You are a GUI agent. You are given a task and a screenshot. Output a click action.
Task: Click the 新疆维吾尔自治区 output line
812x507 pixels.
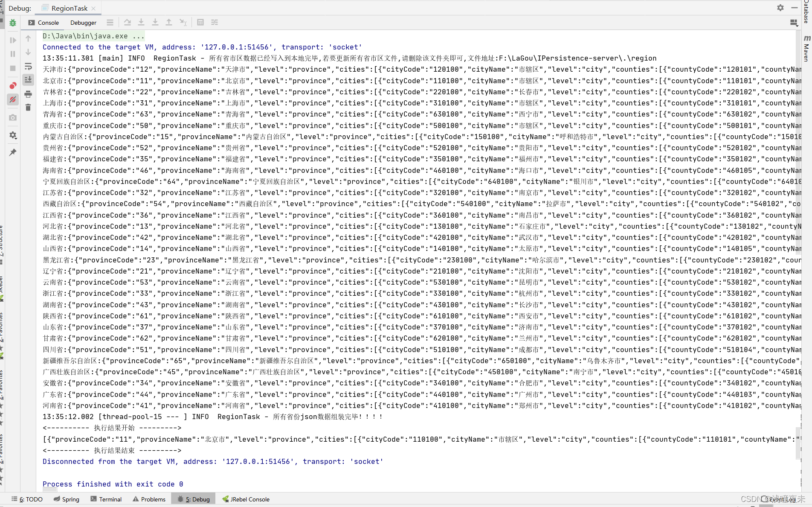pos(422,361)
